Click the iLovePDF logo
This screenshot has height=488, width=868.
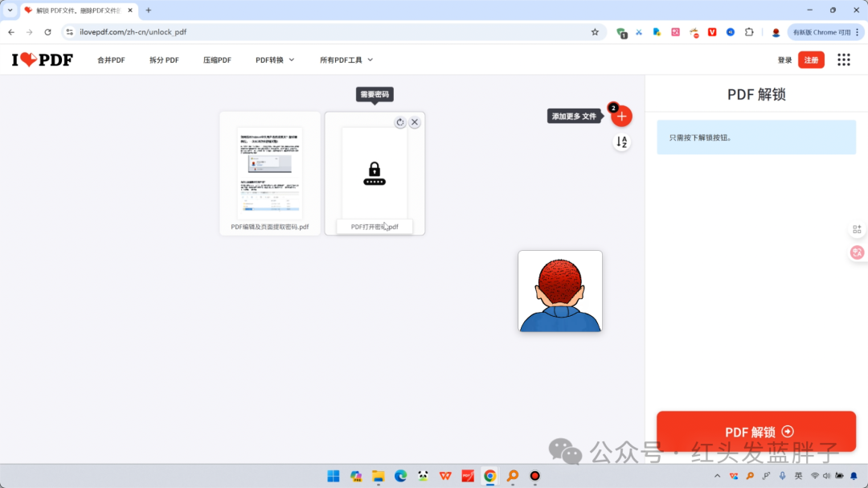click(x=42, y=59)
